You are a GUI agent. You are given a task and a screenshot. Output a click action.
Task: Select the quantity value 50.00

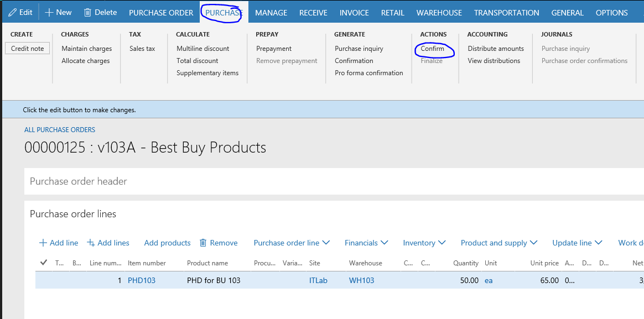(x=470, y=281)
